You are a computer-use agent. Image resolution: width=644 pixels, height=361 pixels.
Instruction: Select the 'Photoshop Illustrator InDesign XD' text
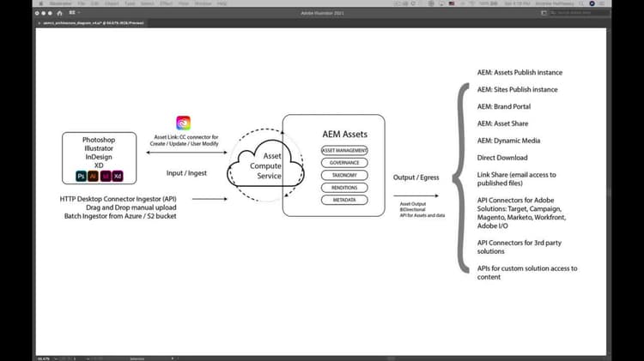point(99,153)
